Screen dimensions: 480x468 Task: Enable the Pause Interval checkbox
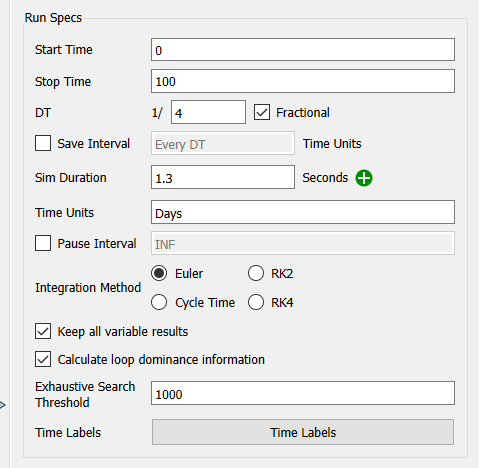(43, 243)
